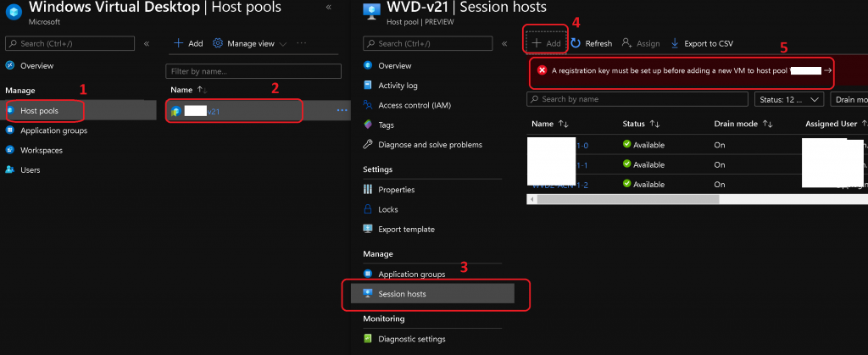Collapse the left WVD navigation menu
Screen dimensions: 868x355
(x=147, y=44)
